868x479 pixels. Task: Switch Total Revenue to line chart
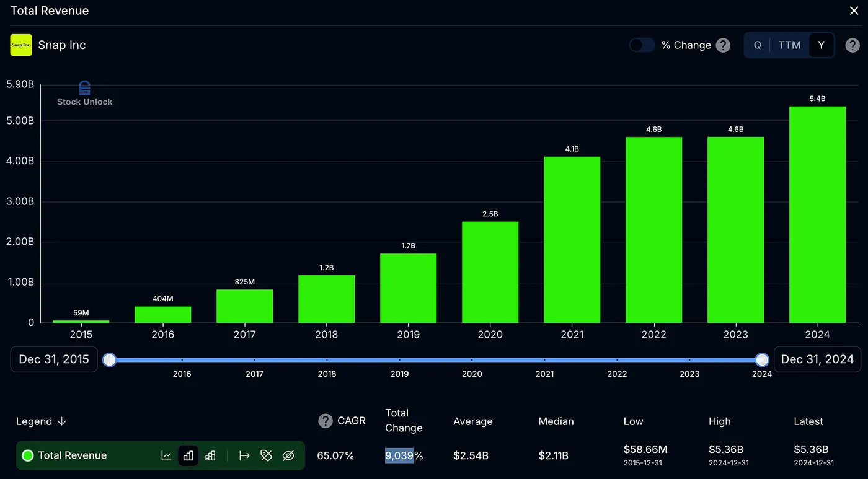[x=166, y=455]
